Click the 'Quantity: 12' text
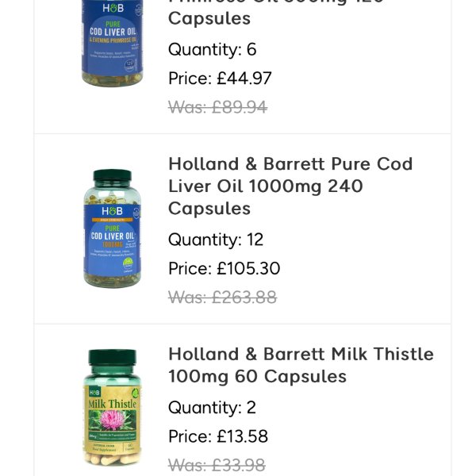Screen dimensions: 476x476 [216, 240]
